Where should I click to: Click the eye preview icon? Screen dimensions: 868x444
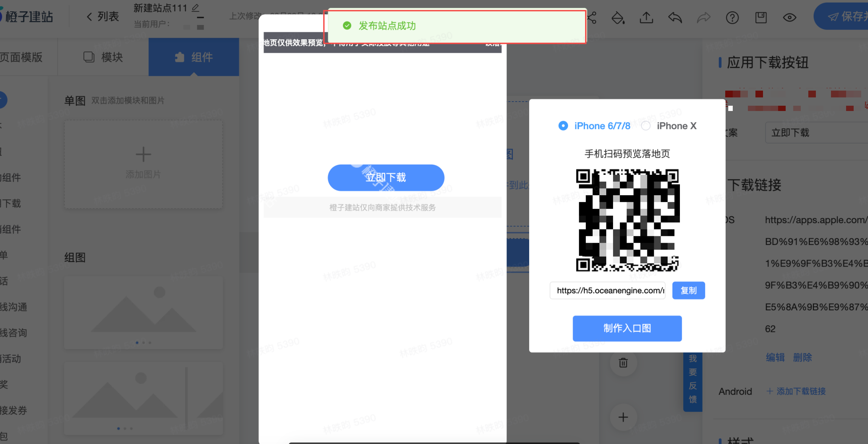tap(789, 18)
